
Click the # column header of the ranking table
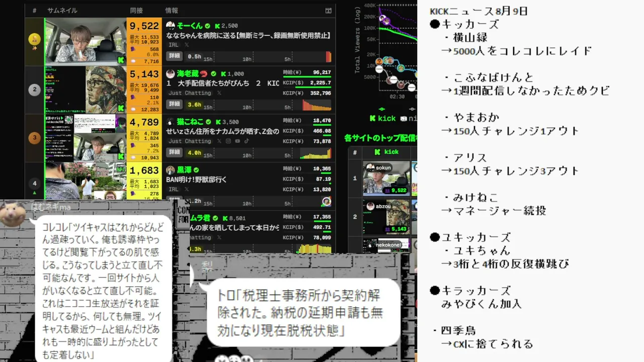[34, 10]
